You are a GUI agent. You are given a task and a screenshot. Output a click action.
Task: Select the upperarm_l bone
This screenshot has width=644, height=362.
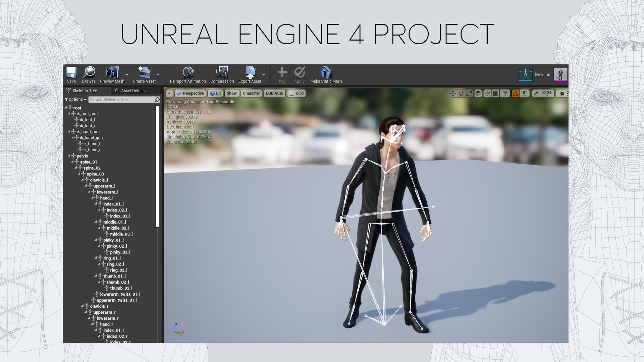(x=104, y=186)
